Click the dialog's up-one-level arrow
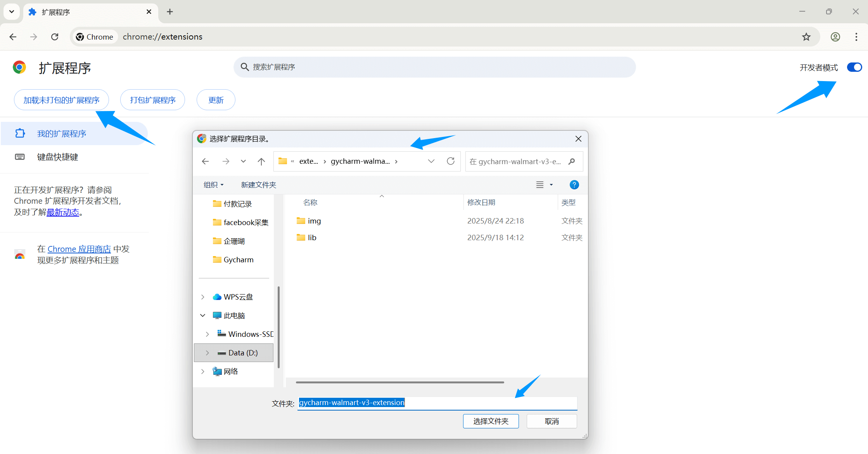Viewport: 868px width, 454px height. click(261, 161)
